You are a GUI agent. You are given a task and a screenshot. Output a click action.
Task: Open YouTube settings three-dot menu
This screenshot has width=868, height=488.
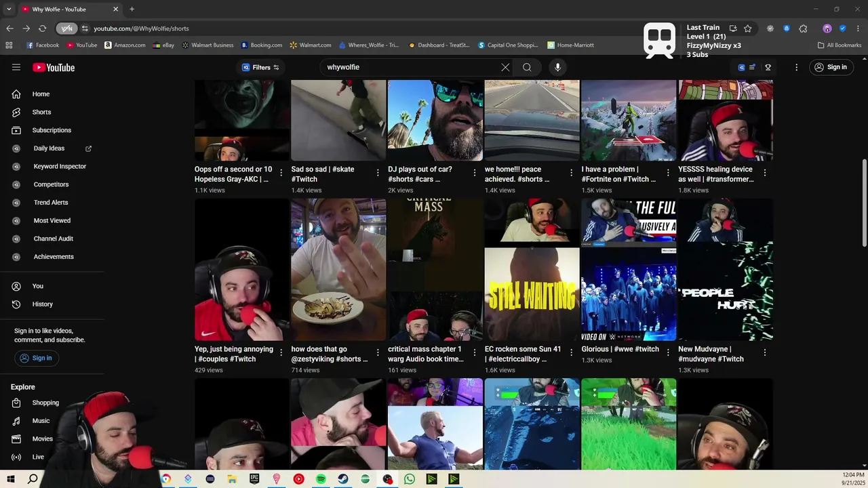[796, 67]
